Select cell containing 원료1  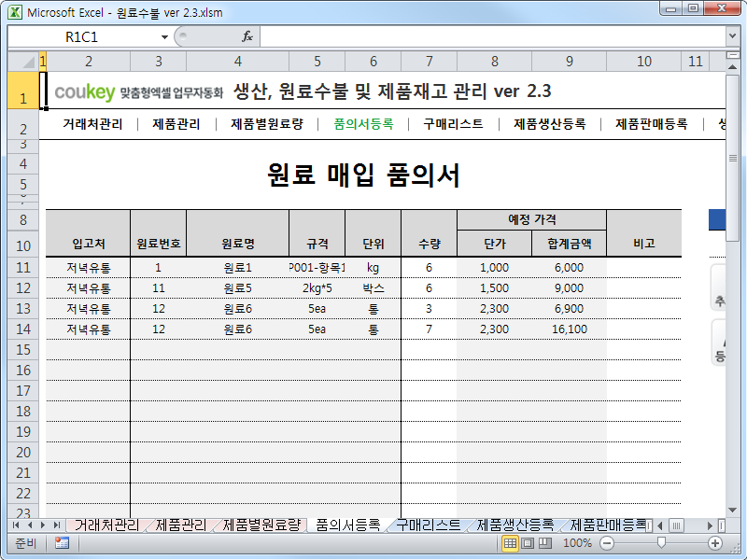[x=238, y=268]
